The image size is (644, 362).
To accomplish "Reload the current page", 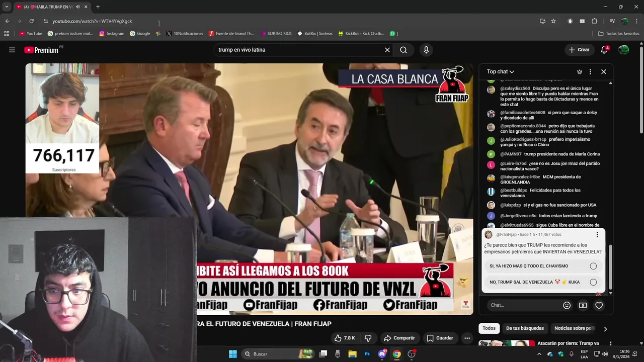I will (x=31, y=21).
